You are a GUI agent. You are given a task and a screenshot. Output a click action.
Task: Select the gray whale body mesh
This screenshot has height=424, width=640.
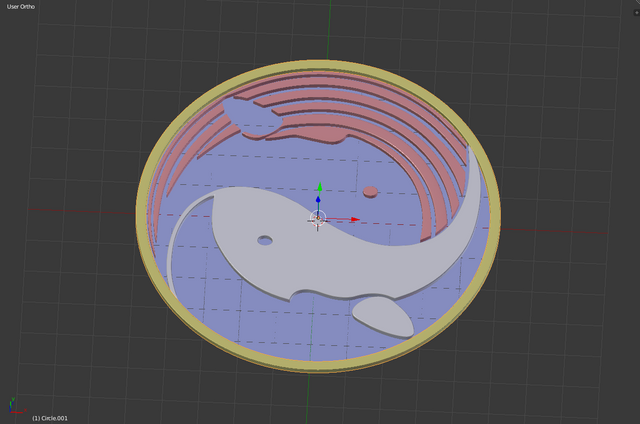(x=327, y=261)
